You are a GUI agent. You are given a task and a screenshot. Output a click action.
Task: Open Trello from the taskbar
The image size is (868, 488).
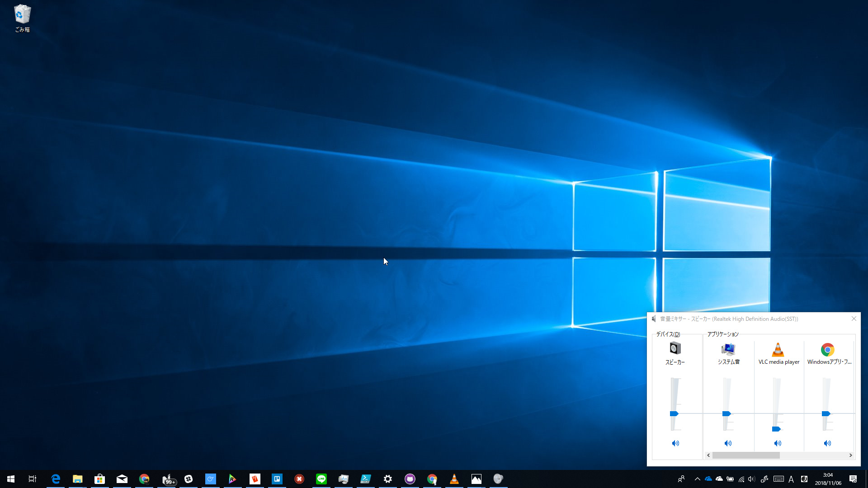(x=277, y=479)
